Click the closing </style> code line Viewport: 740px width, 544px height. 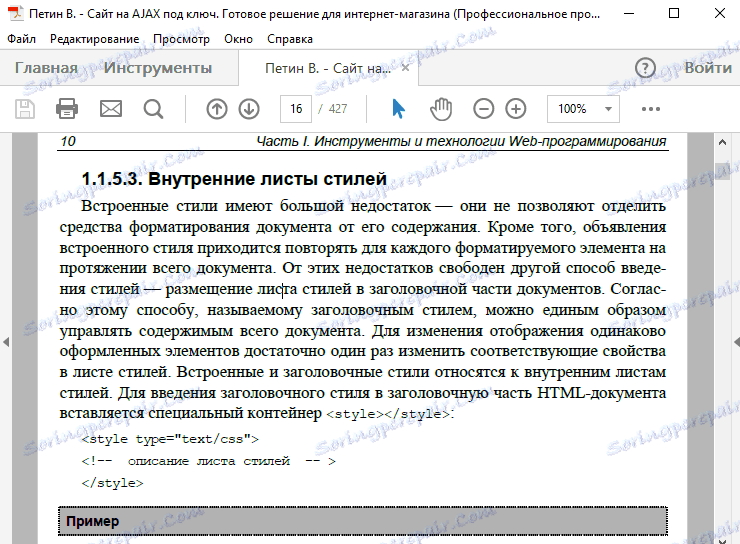112,483
